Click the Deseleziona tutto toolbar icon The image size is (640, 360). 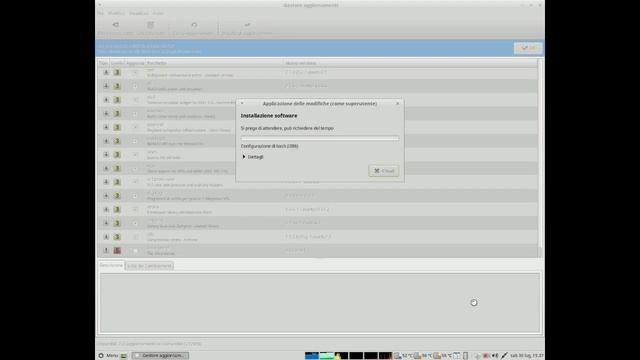click(x=116, y=25)
